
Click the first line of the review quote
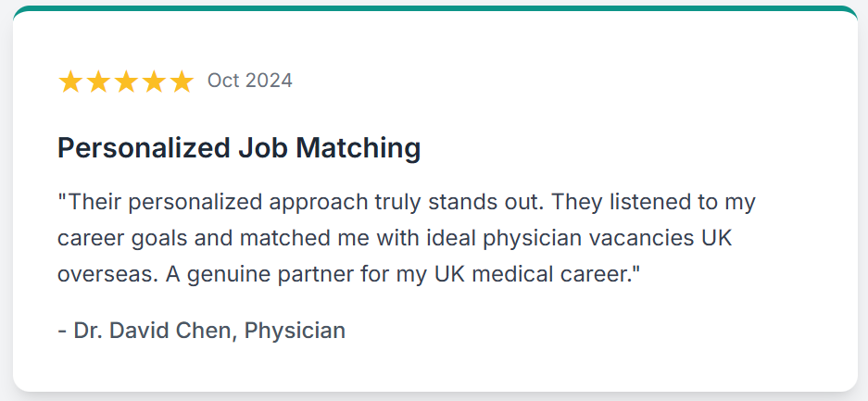point(407,203)
